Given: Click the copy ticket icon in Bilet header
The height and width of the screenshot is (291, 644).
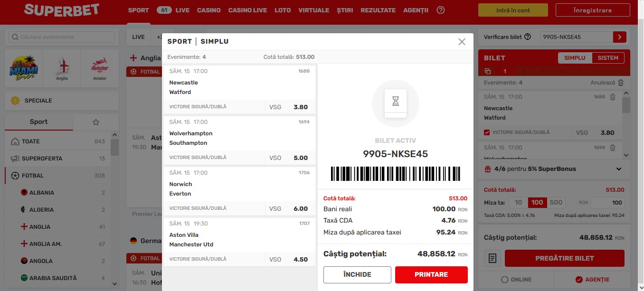Looking at the screenshot, I should coord(487,71).
